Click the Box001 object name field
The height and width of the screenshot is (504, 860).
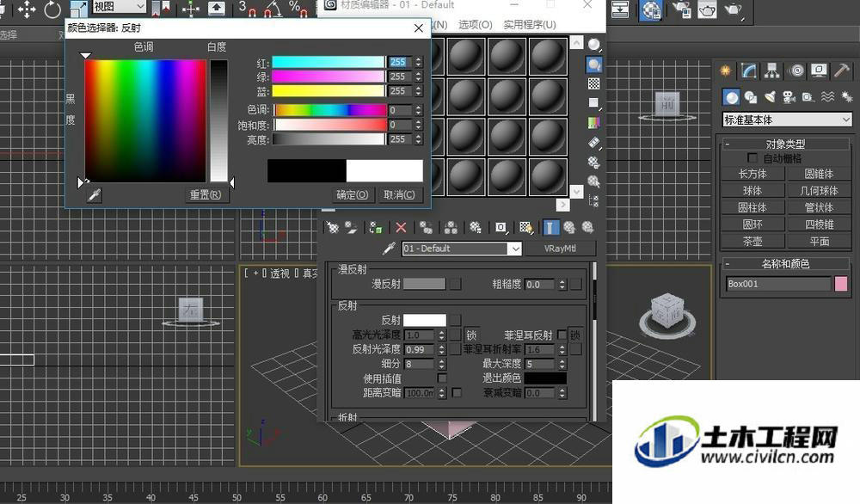click(x=778, y=284)
